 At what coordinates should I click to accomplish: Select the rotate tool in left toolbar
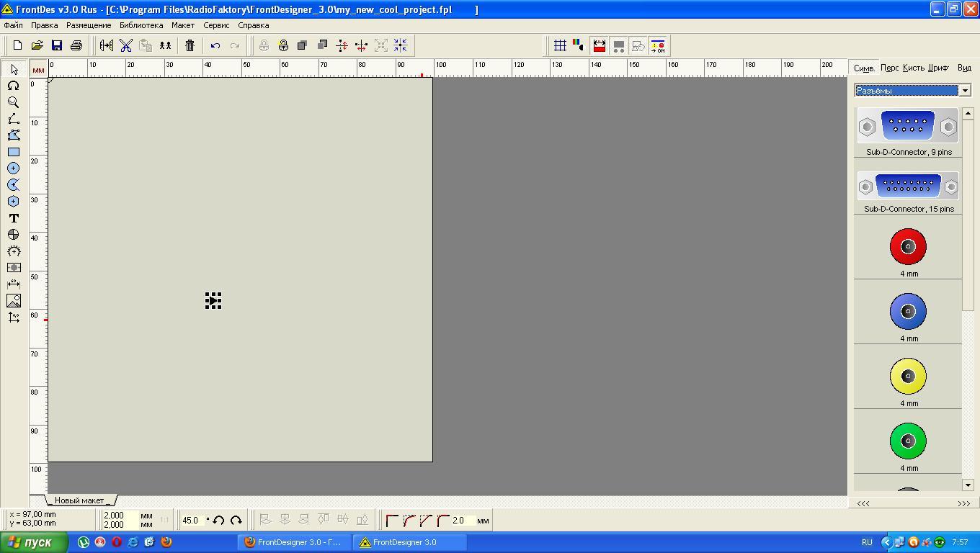[x=14, y=86]
